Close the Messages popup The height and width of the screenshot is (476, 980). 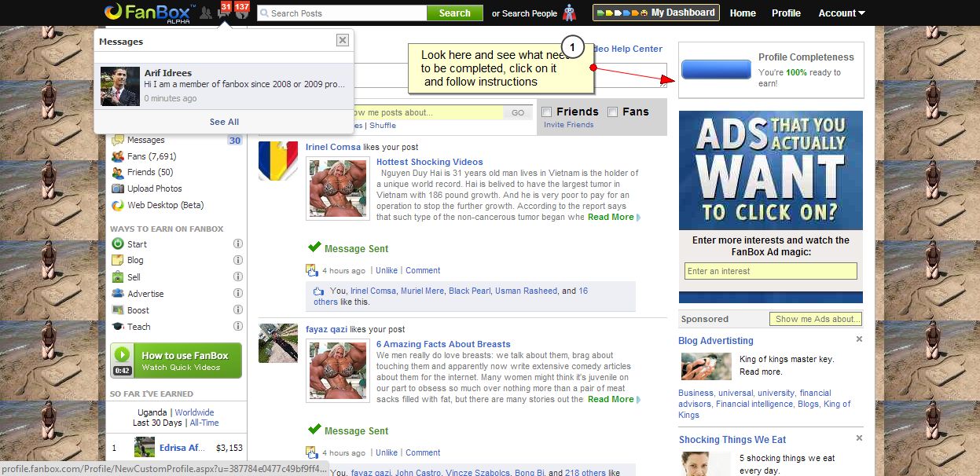342,41
